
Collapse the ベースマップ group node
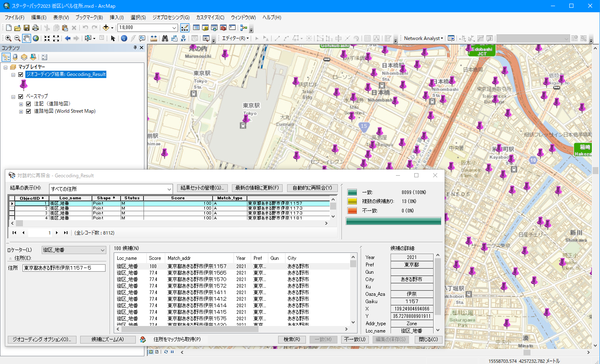coord(13,97)
